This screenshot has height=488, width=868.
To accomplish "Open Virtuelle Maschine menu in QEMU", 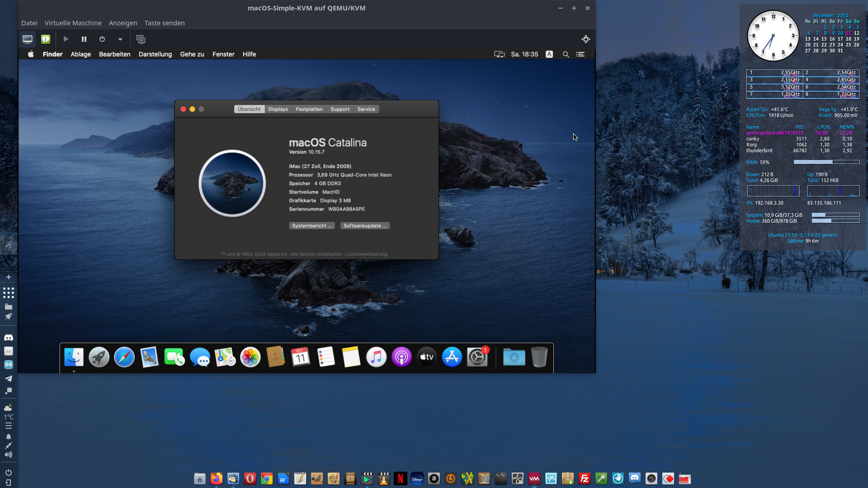I will point(73,23).
